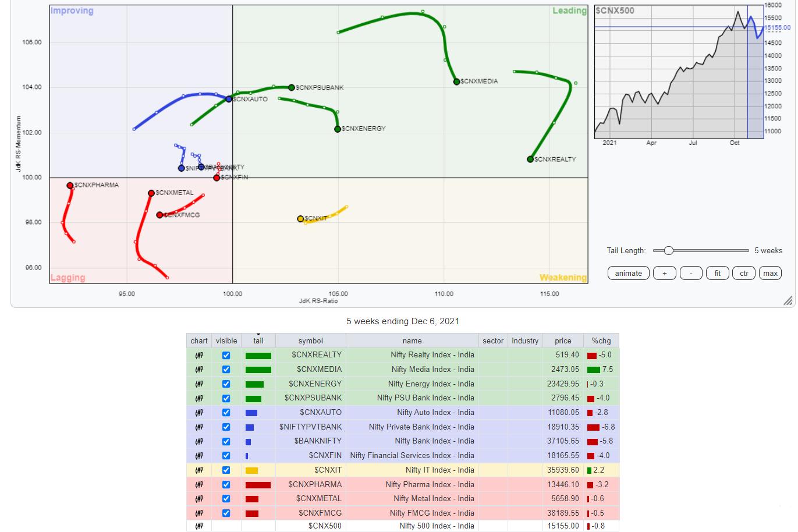Image resolution: width=798 pixels, height=532 pixels.
Task: Select the $CNXMEDIA point on graph
Action: (456, 82)
